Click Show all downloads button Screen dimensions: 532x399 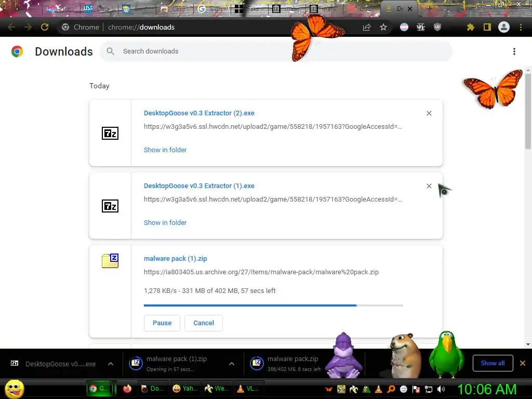493,363
